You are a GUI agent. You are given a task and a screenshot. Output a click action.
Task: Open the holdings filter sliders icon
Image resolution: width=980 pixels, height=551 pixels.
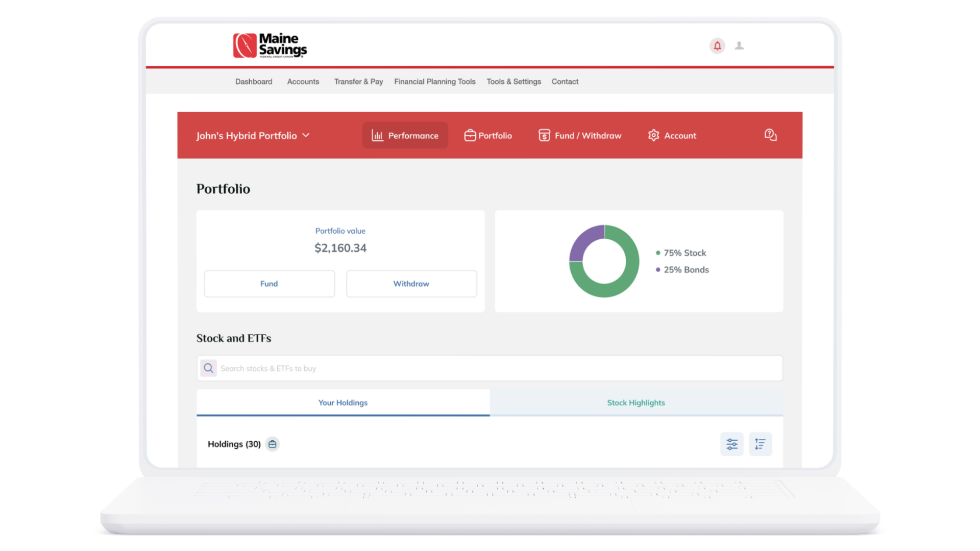(x=731, y=444)
